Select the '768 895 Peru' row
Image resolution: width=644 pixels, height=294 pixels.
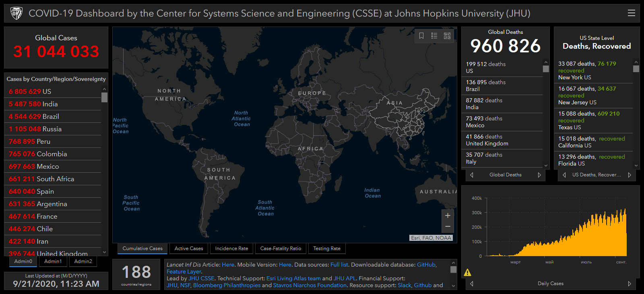(x=53, y=141)
